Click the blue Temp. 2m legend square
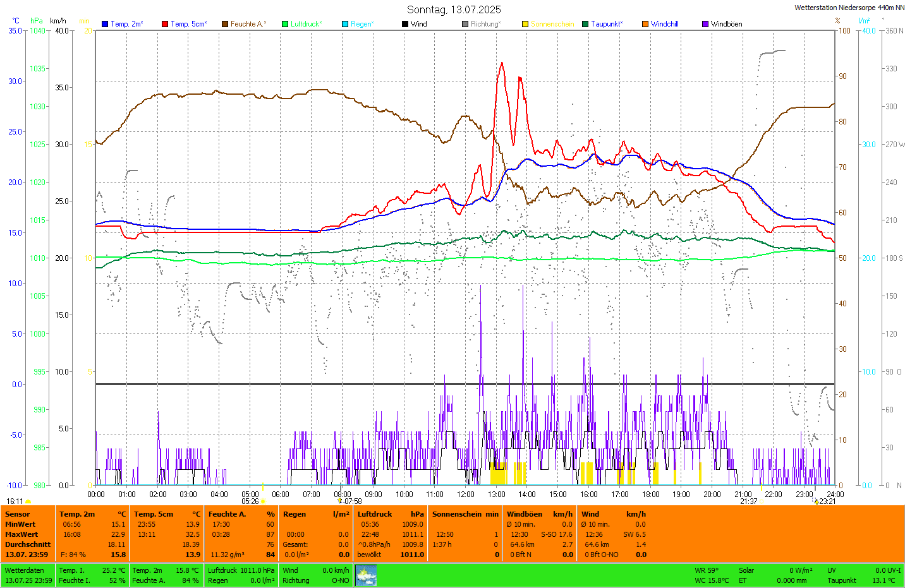This screenshot has height=588, width=905. tap(105, 24)
